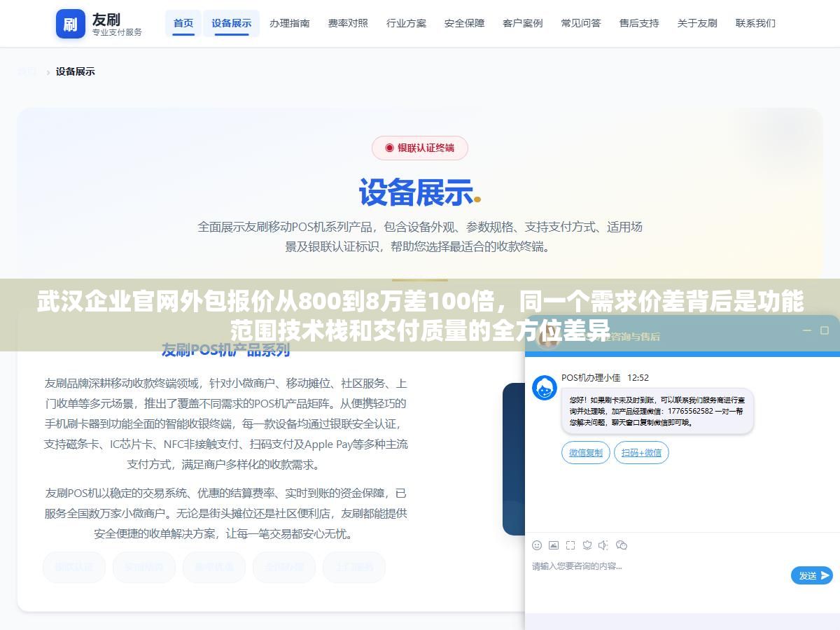The image size is (840, 630).
Task: Open the rating icon in chat toolbar
Action: tap(587, 545)
